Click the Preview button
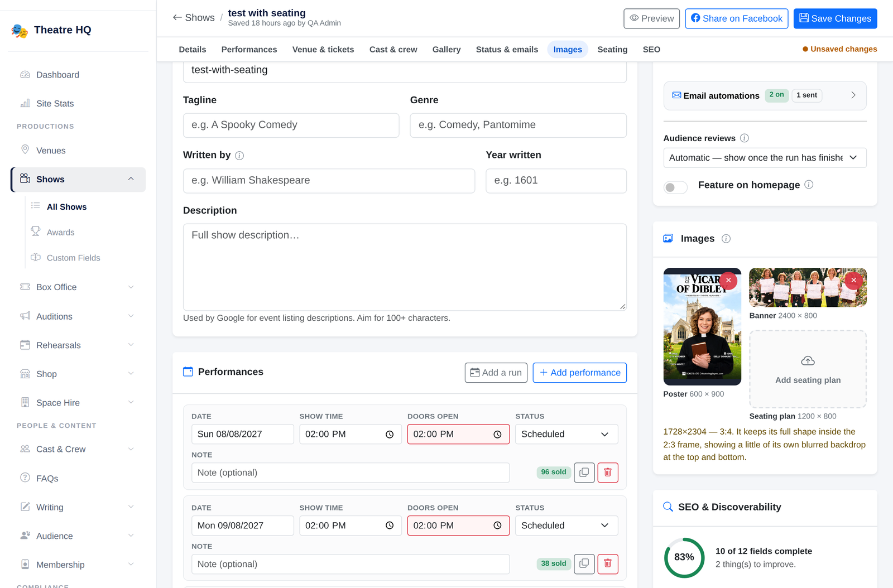 (x=651, y=18)
